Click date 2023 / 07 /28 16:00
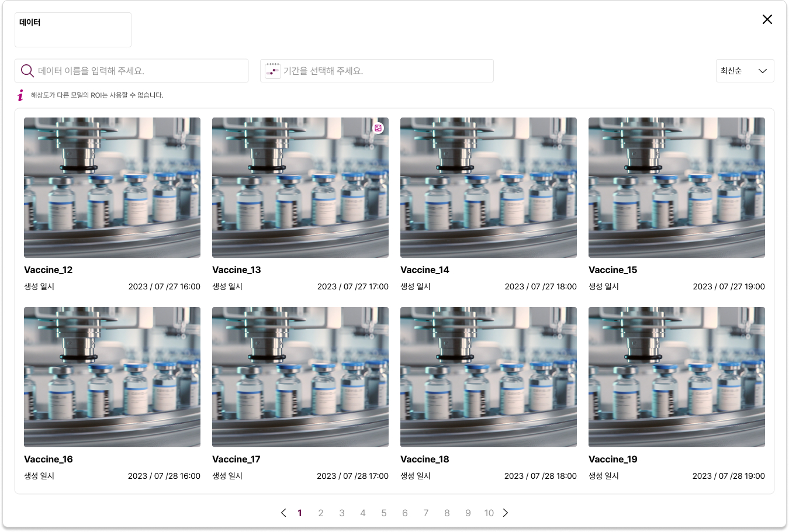This screenshot has height=532, width=789. click(164, 476)
